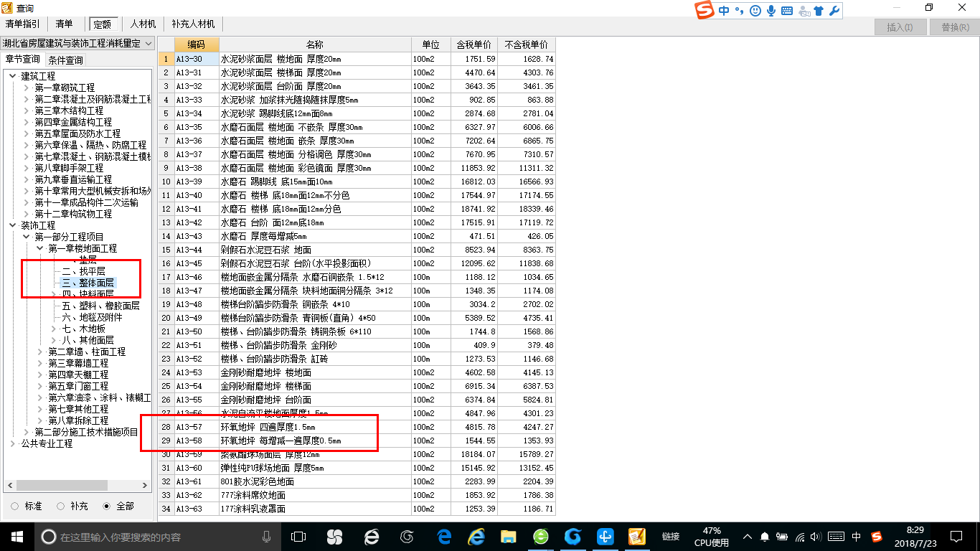Open the green 360 browser taskbar icon
Viewport: 980px width, 551px height.
coord(540,536)
